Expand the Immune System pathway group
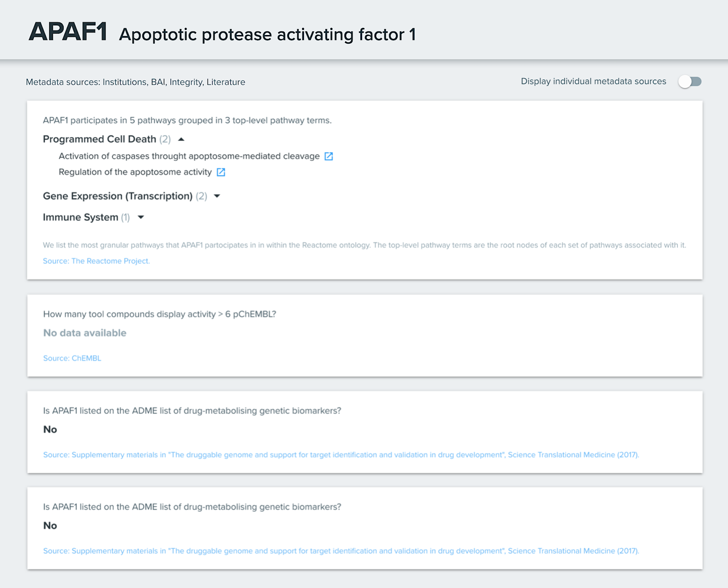The image size is (728, 588). [x=141, y=218]
